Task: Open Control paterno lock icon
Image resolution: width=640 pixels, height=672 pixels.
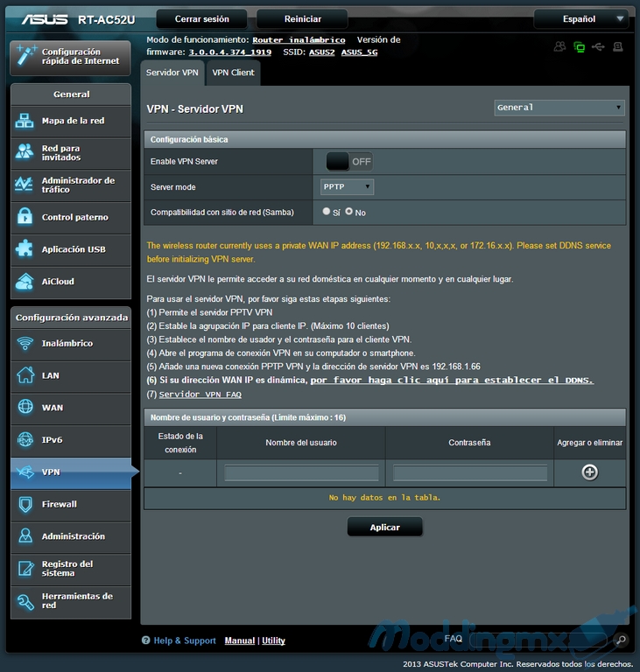Action: [x=25, y=217]
